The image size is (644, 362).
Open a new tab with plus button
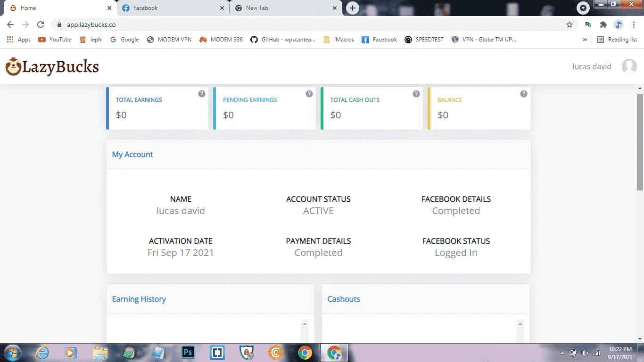[x=352, y=8]
